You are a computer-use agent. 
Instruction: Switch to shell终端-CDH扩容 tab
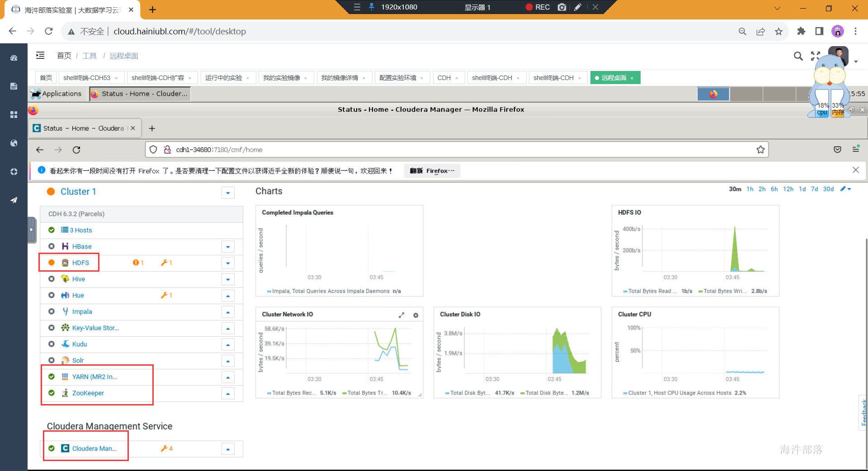[x=158, y=78]
